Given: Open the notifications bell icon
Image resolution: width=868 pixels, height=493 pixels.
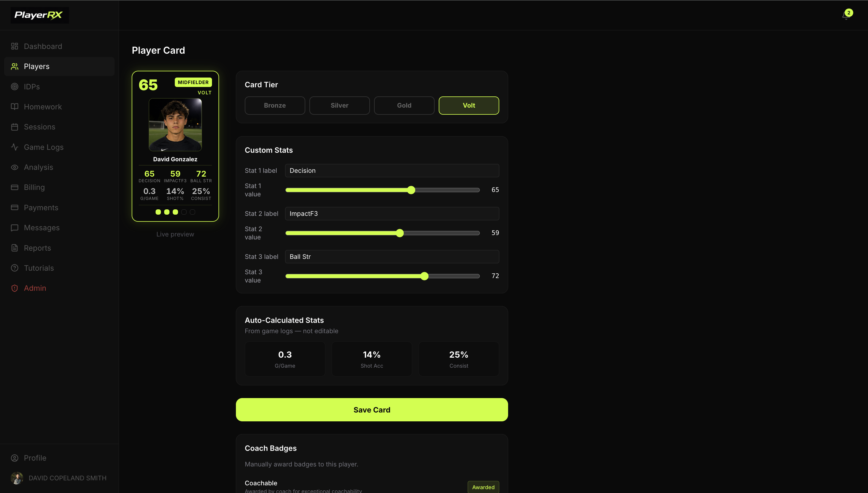Looking at the screenshot, I should click(846, 15).
